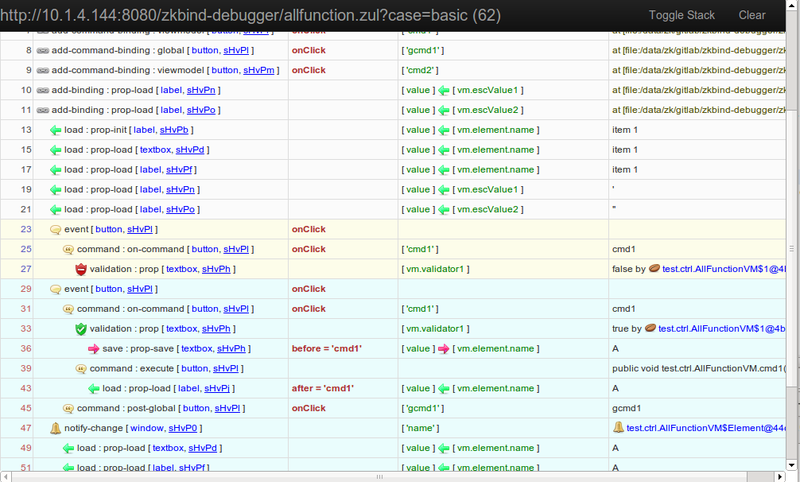Click the onClick text in row 23

(x=309, y=230)
